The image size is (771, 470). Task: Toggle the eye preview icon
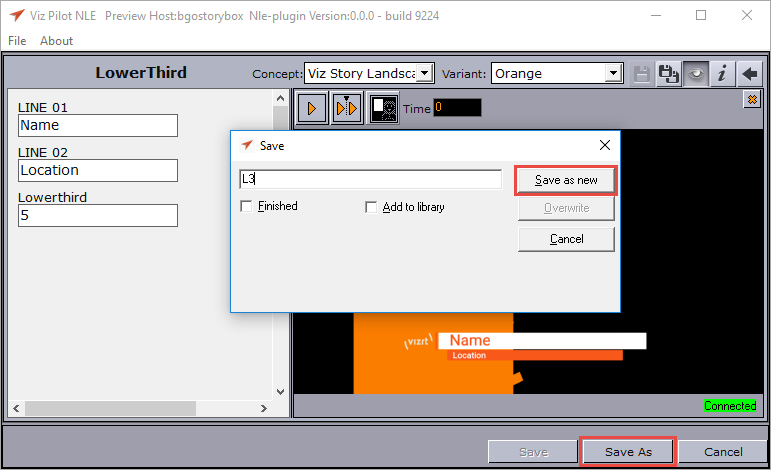tap(695, 74)
